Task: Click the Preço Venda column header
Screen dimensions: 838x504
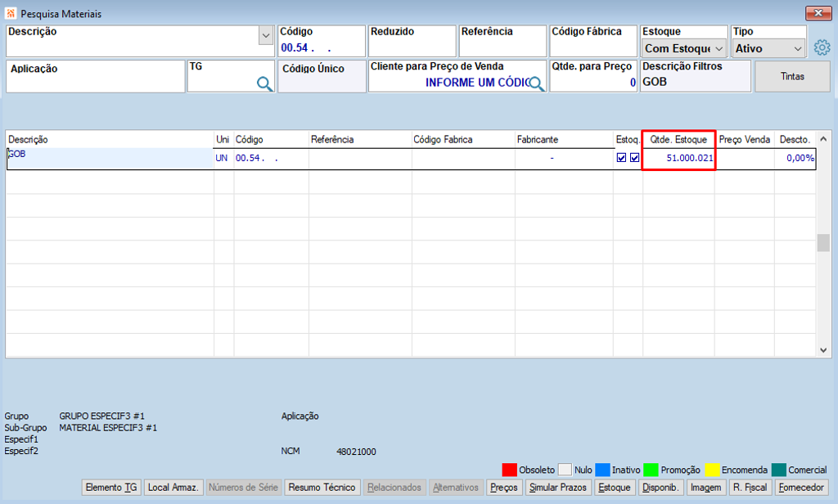Action: (745, 139)
